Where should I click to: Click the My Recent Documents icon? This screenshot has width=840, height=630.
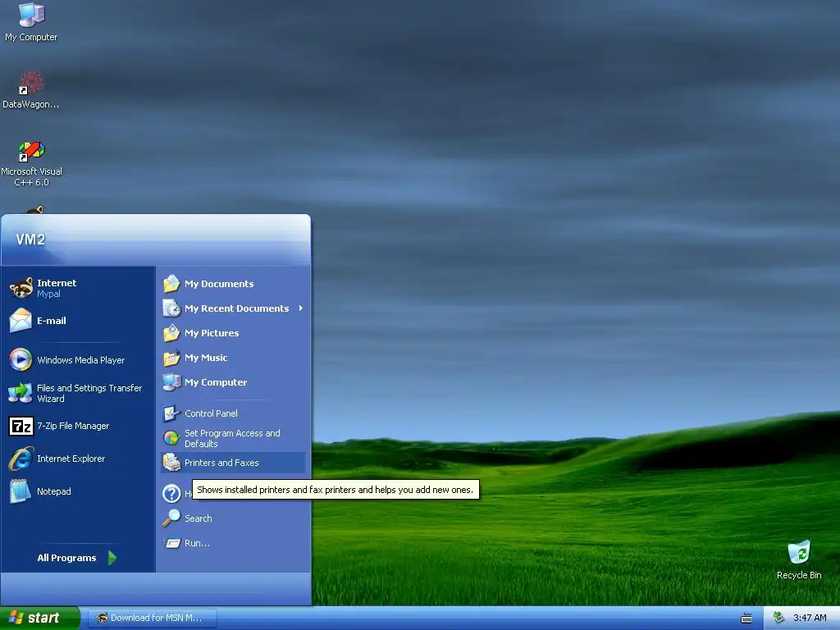coord(171,308)
